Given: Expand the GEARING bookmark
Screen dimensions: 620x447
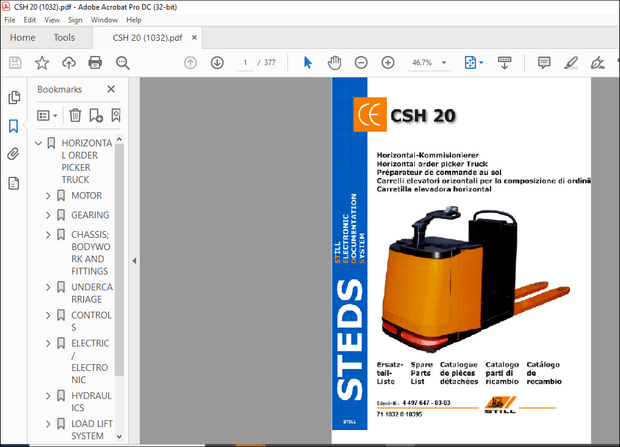Looking at the screenshot, I should (48, 215).
